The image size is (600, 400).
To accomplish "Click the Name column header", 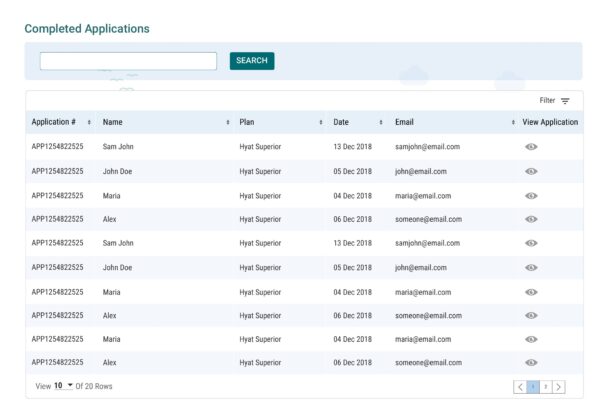I will point(112,122).
